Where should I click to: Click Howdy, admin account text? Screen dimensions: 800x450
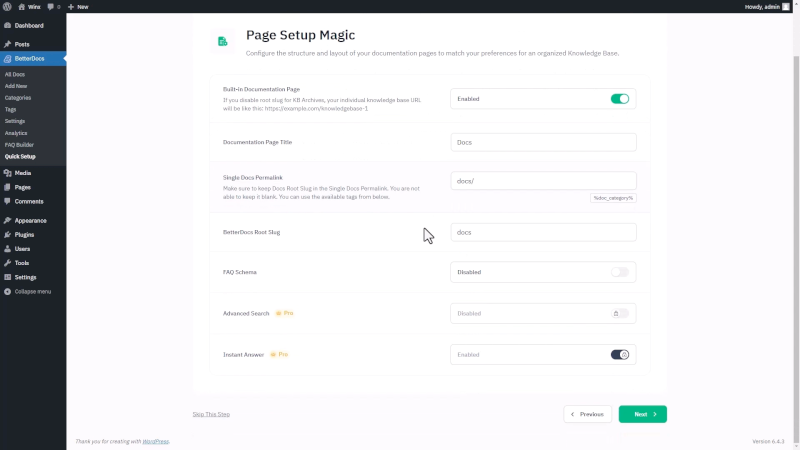762,7
